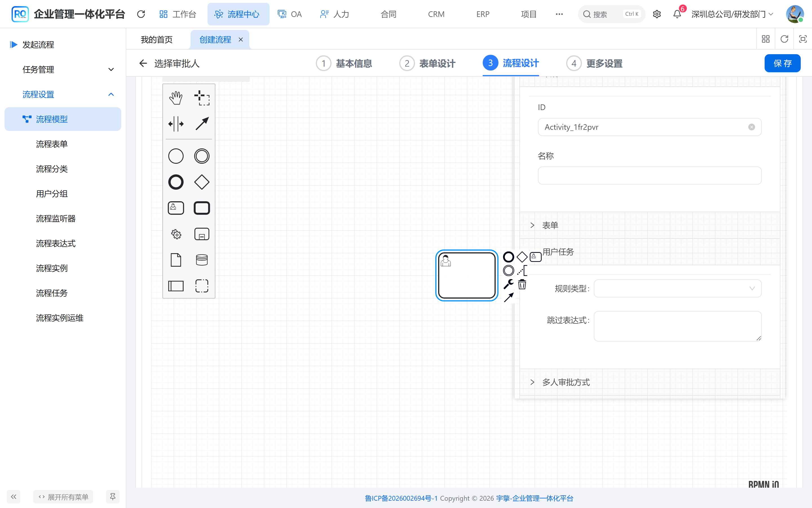Go back using the left arrow

(143, 63)
